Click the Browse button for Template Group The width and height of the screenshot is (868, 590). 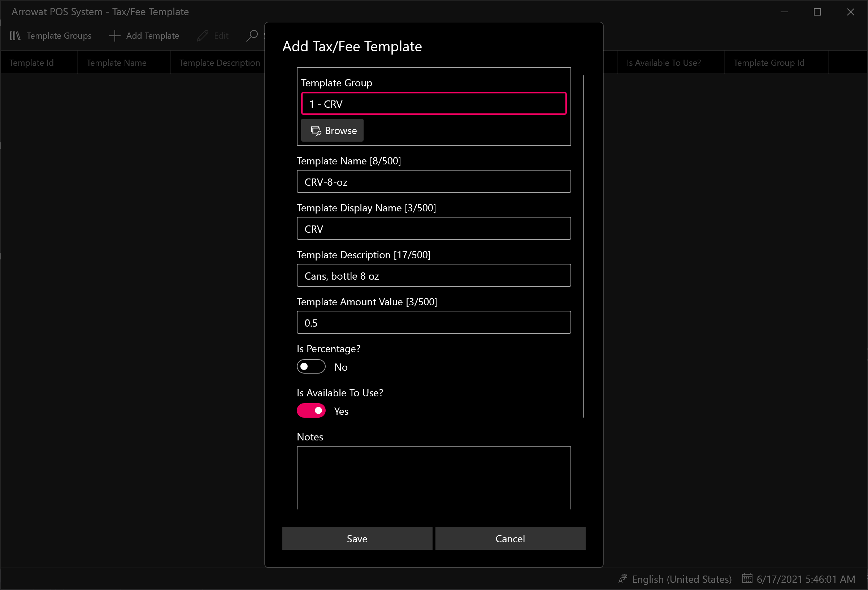[332, 130]
